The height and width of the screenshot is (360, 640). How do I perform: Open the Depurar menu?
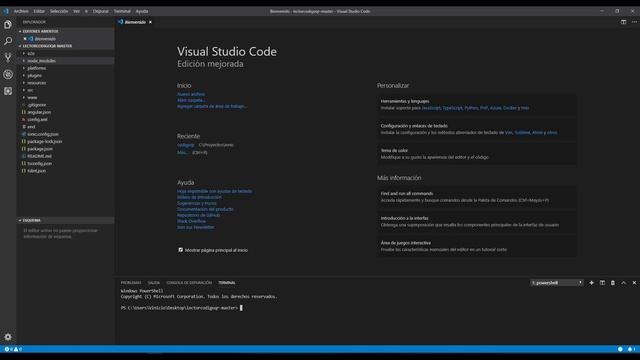[x=100, y=11]
